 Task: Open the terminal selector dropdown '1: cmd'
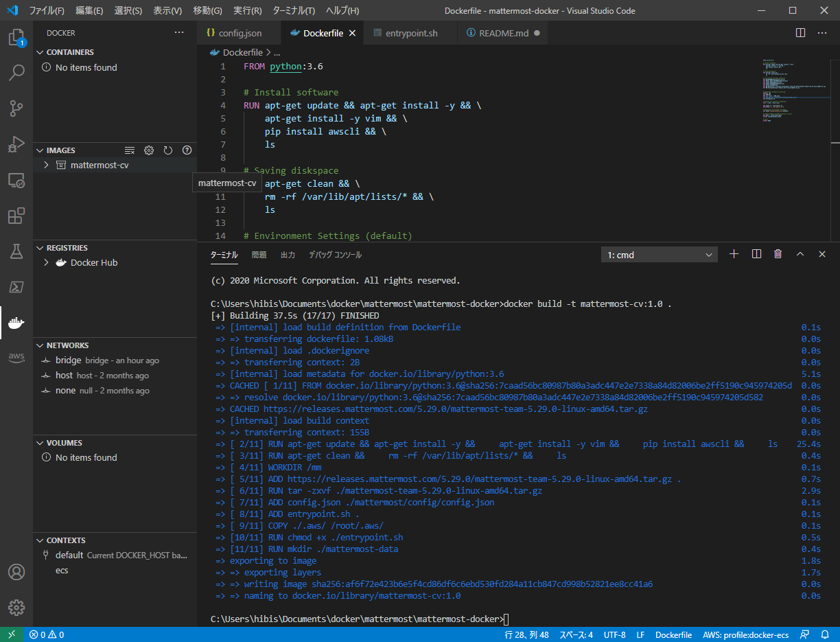[x=659, y=255]
